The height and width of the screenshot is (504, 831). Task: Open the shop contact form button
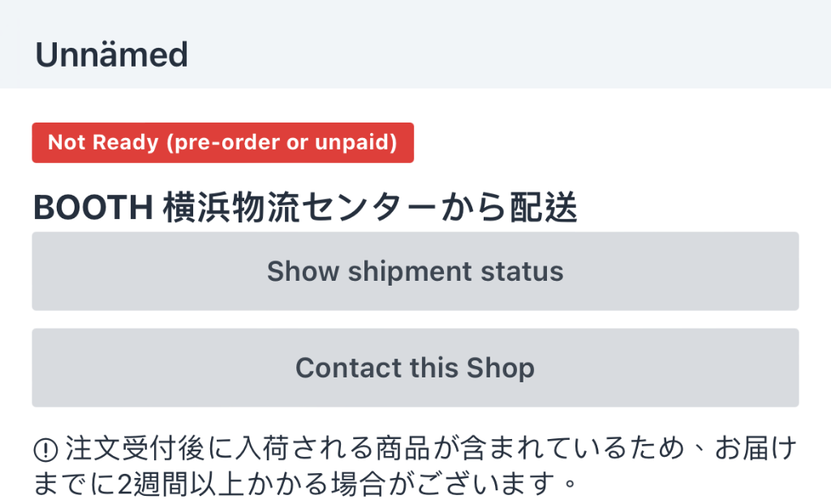(415, 368)
